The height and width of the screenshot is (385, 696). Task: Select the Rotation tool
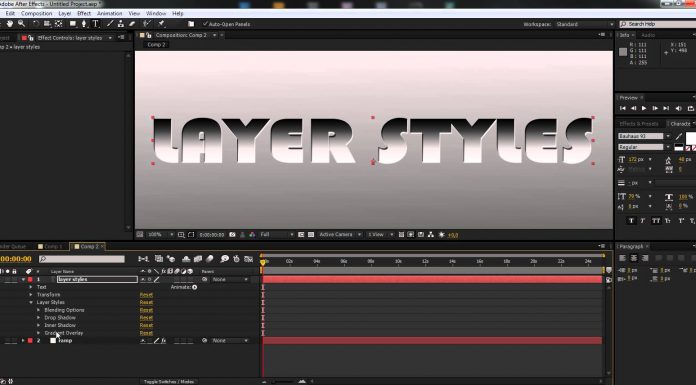36,24
